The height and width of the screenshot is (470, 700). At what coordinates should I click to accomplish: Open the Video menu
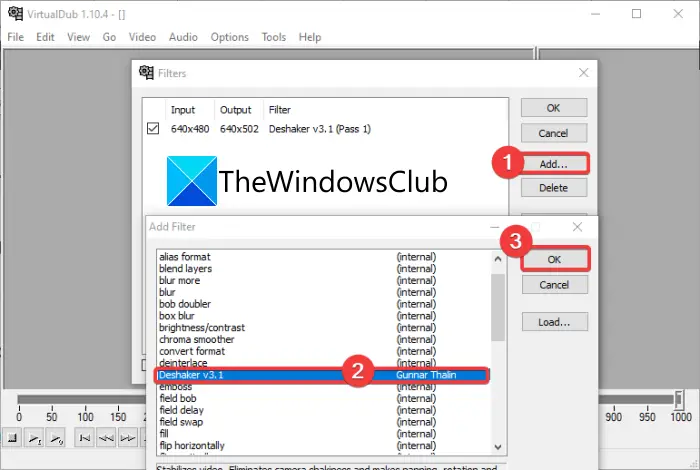pyautogui.click(x=142, y=37)
